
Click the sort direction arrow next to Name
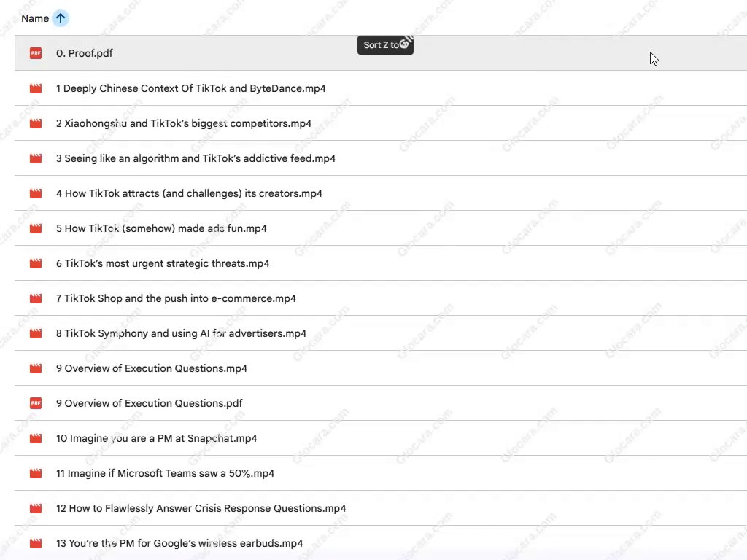click(61, 18)
